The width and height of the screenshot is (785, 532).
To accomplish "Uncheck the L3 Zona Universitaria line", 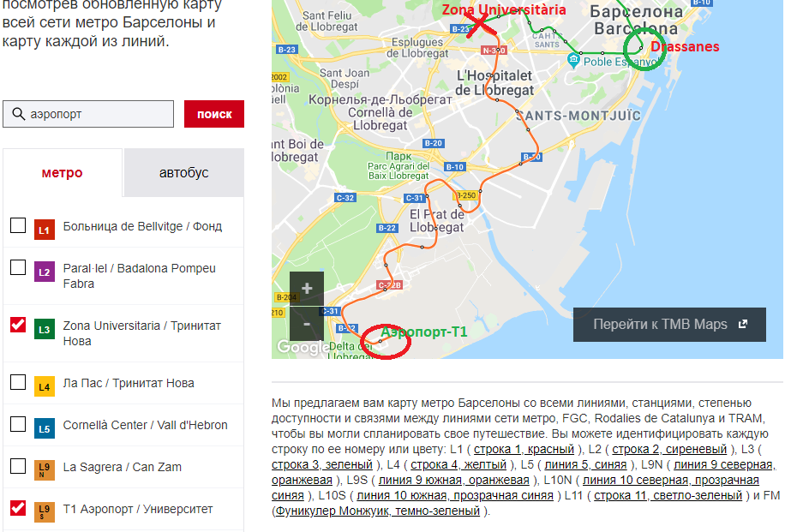I will pos(18,325).
